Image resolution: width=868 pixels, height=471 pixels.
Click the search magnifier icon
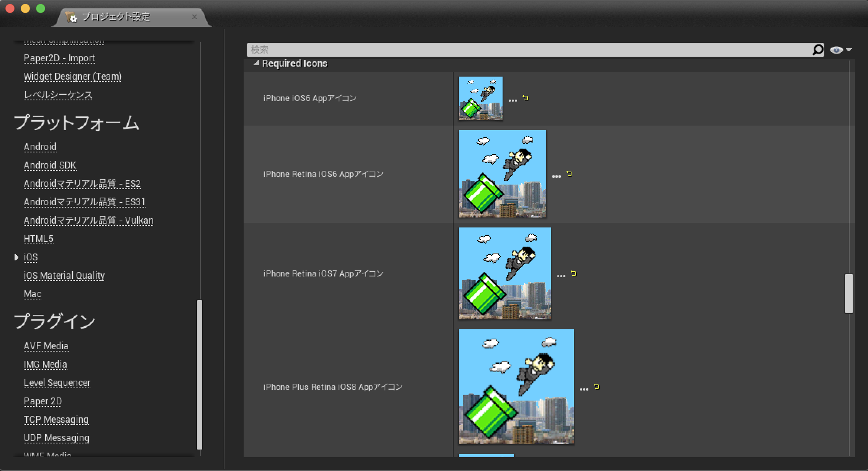coord(817,50)
